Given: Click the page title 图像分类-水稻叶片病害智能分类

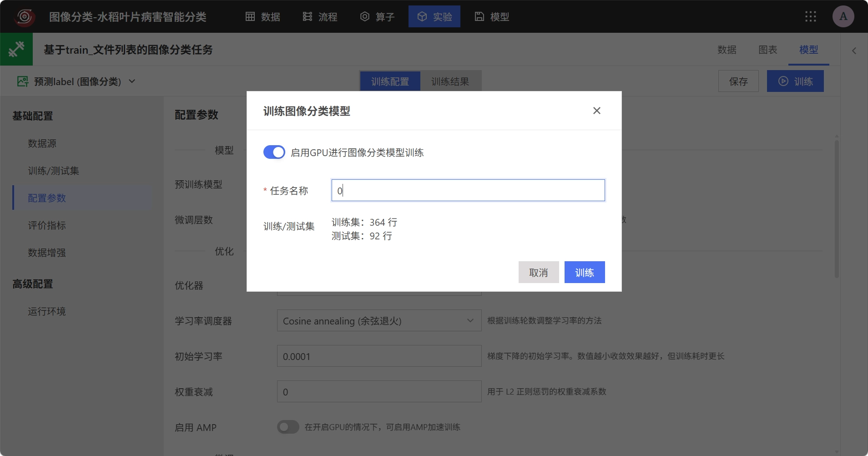Looking at the screenshot, I should (x=128, y=17).
